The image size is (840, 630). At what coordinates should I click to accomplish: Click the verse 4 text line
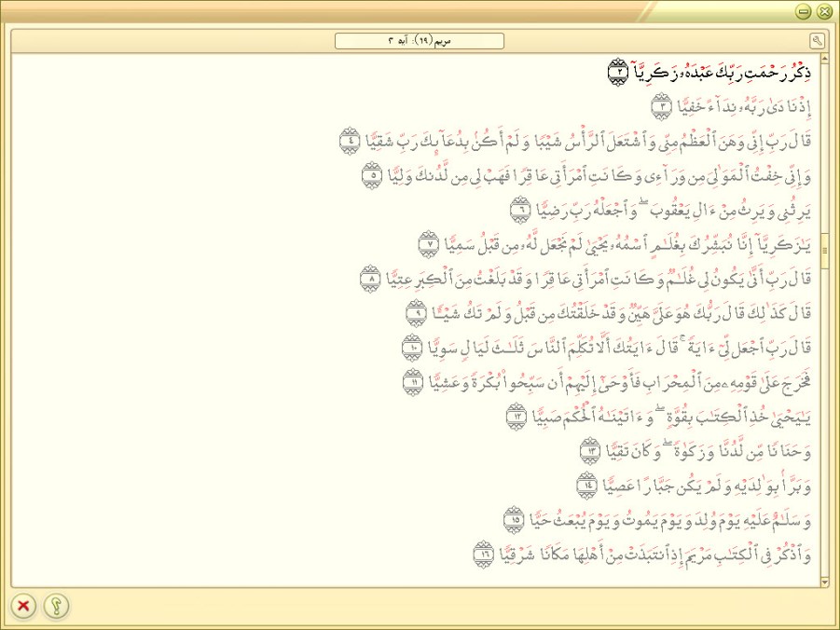[x=587, y=141]
